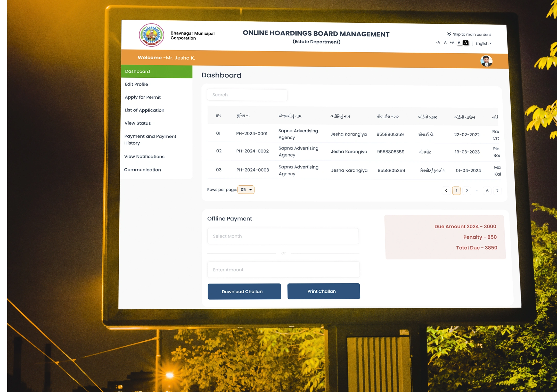Reset font size with normal A
This screenshot has width=557, height=392.
coord(445,43)
